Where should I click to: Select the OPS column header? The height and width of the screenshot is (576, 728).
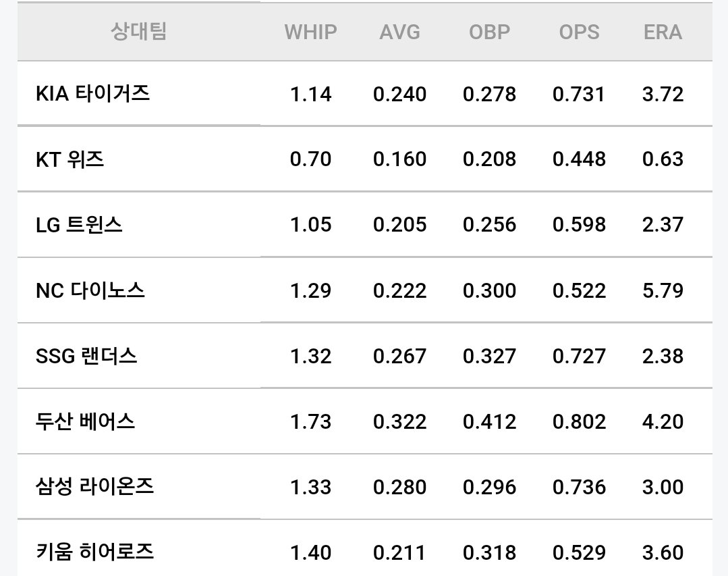point(579,32)
